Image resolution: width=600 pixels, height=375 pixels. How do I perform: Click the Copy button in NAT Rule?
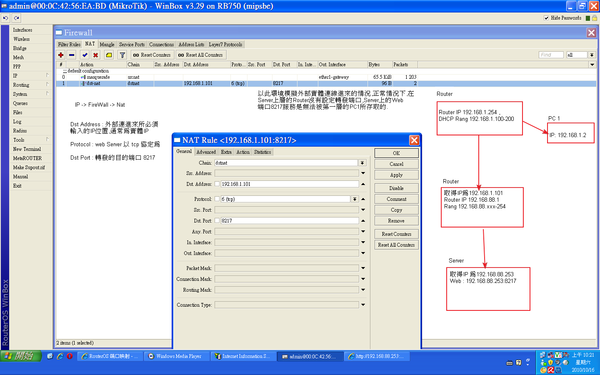tap(396, 210)
